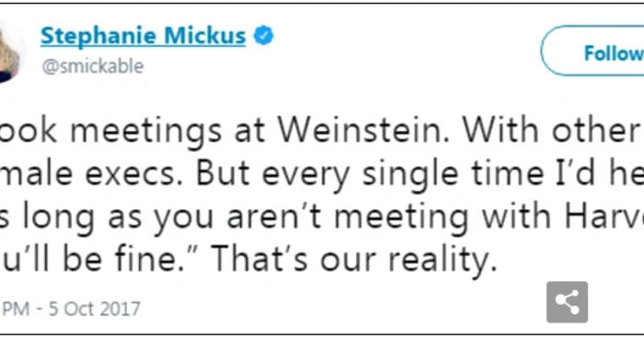Click the word meetings in first line
The height and width of the screenshot is (339, 644).
(146, 132)
